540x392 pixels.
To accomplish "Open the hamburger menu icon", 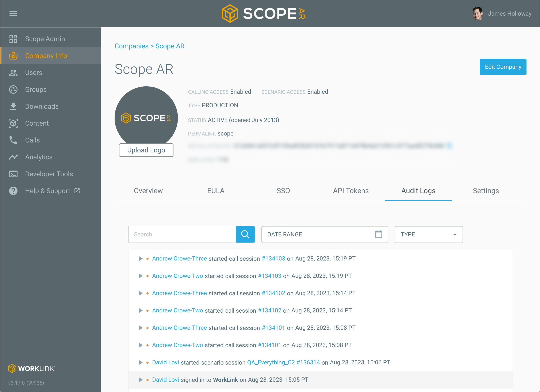I will (13, 14).
